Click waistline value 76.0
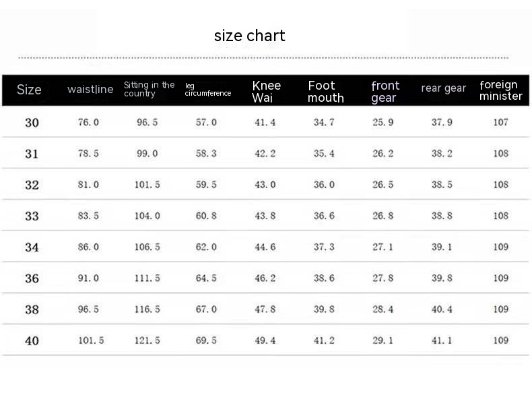The height and width of the screenshot is (393, 532). (88, 123)
